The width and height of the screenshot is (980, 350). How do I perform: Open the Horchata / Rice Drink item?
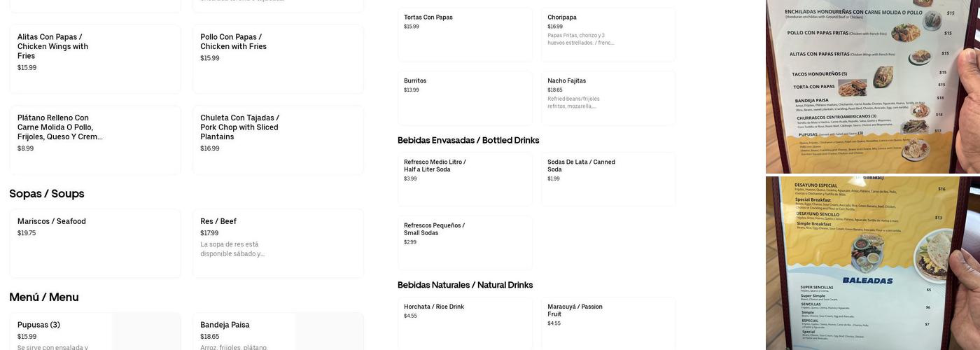[x=465, y=323]
